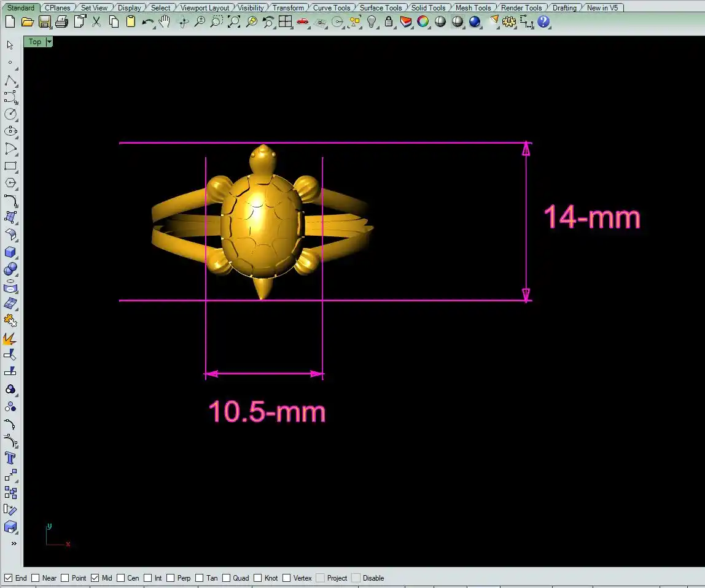Pick the Circle drawing tool
Viewport: 705px width, 588px height.
point(10,114)
